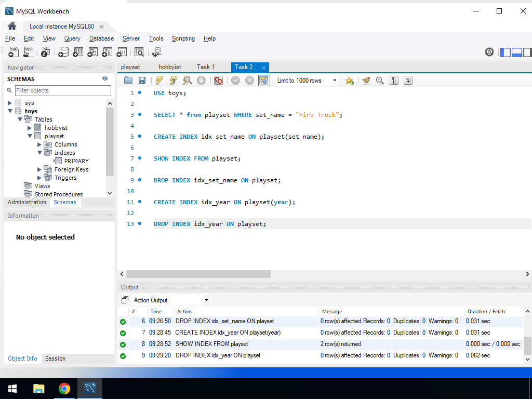Select the PRIMARY index in the tree

pyautogui.click(x=76, y=161)
